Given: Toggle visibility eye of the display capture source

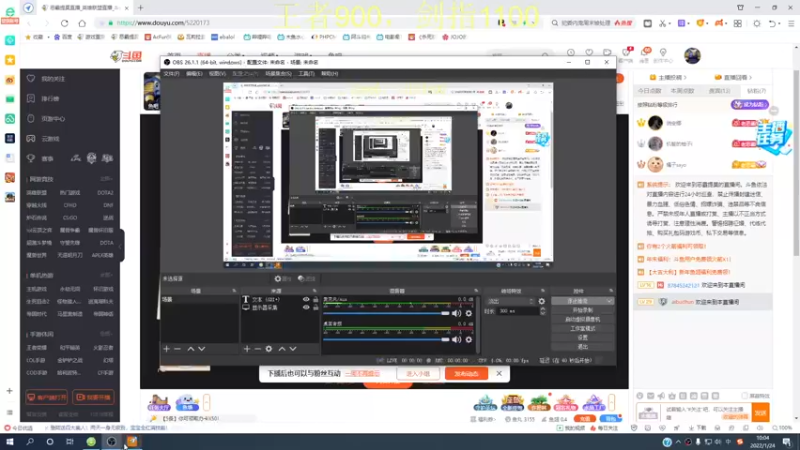Looking at the screenshot, I should 306,308.
